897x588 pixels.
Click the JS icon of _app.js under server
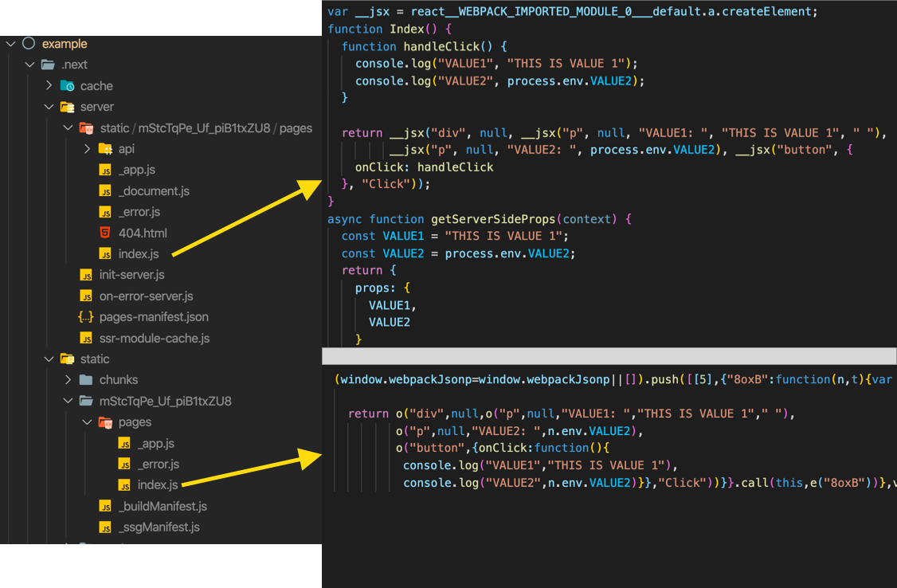click(x=105, y=170)
